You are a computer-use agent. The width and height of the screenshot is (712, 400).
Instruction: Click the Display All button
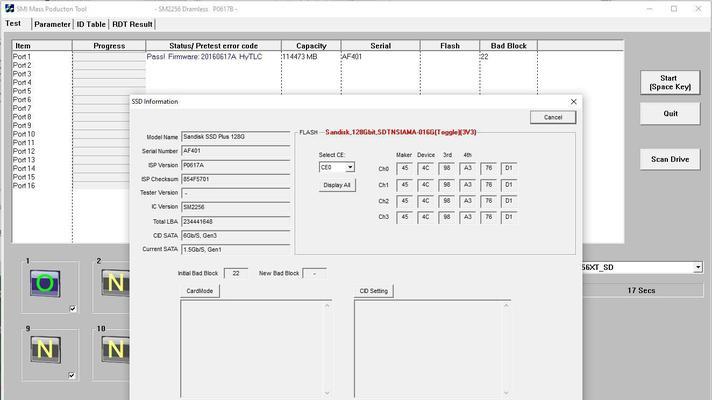[x=337, y=185]
